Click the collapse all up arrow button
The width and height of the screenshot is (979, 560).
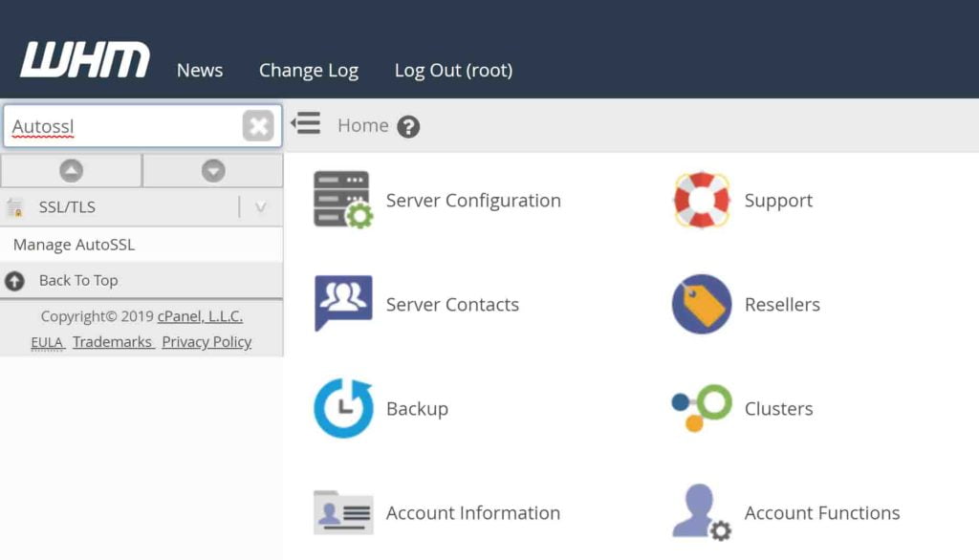click(71, 170)
